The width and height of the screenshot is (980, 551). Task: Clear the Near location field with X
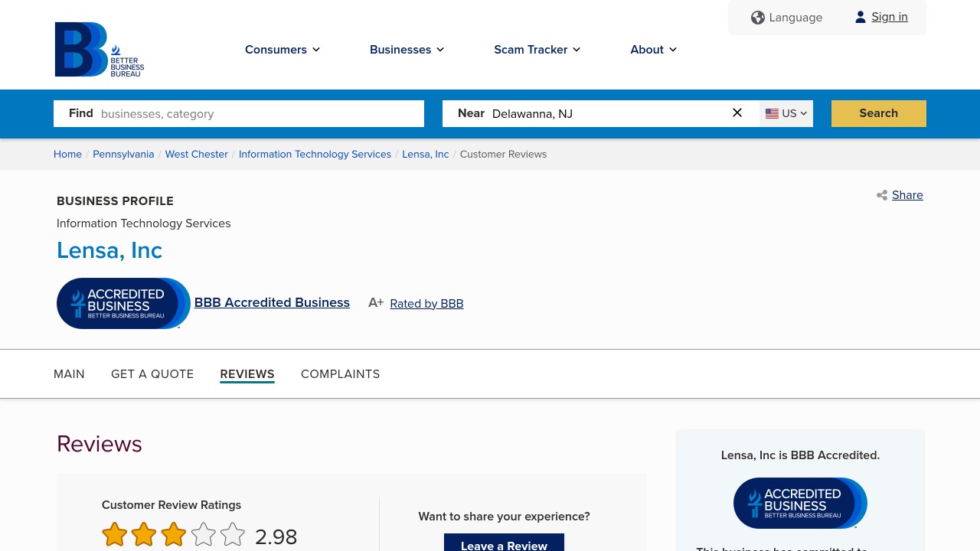(737, 113)
